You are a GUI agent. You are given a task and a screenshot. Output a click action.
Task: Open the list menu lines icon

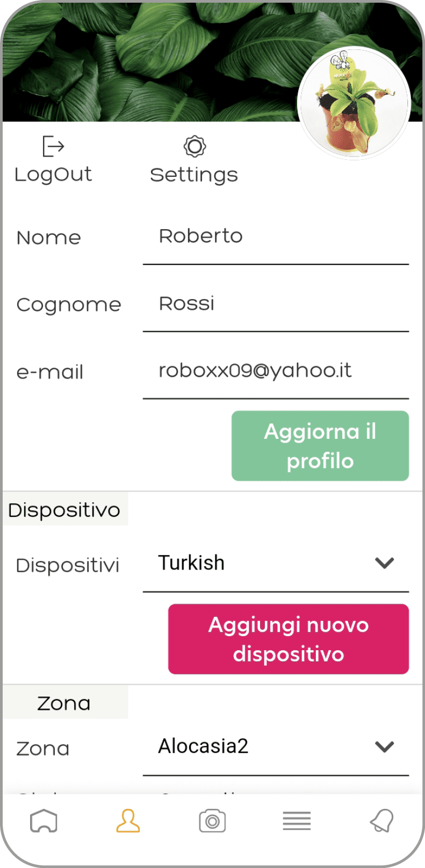click(297, 821)
